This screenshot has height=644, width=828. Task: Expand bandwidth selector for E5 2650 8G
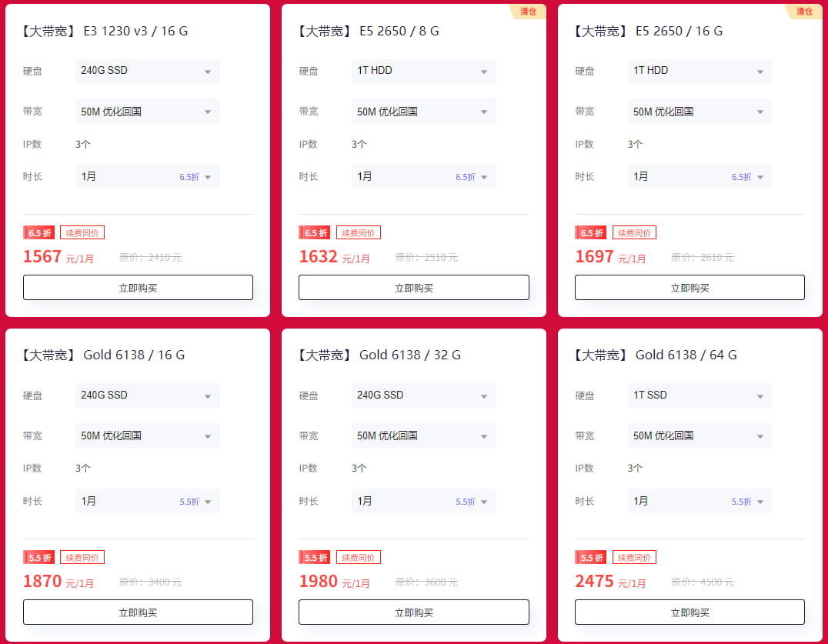pos(423,112)
